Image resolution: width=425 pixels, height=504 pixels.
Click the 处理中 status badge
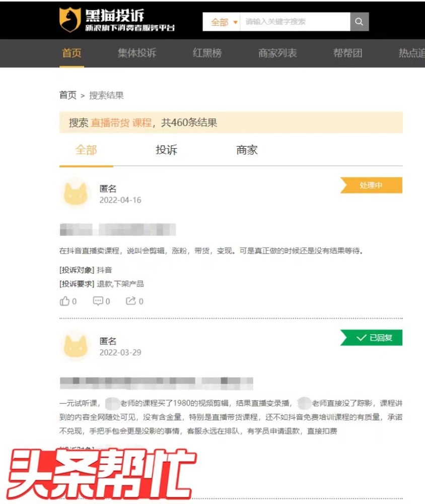pyautogui.click(x=371, y=185)
